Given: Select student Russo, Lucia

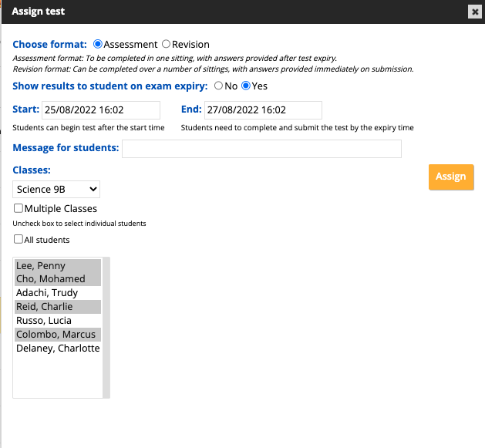Looking at the screenshot, I should pos(58,321).
